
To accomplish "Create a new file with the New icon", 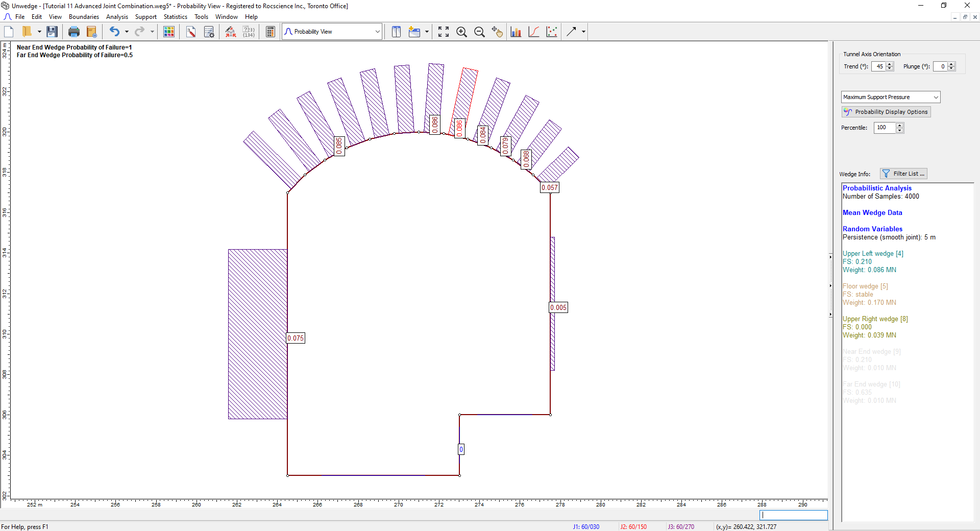I will (9, 32).
